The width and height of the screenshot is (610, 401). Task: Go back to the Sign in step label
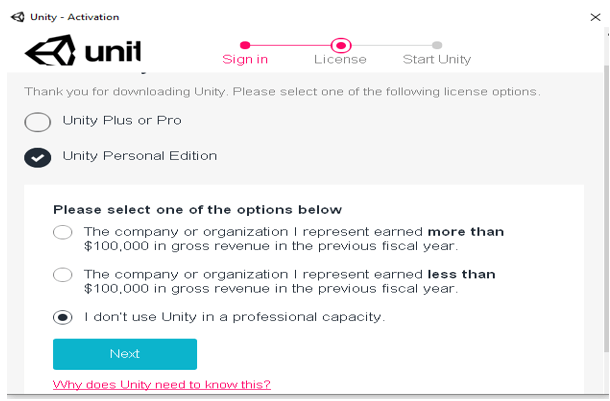pos(245,60)
